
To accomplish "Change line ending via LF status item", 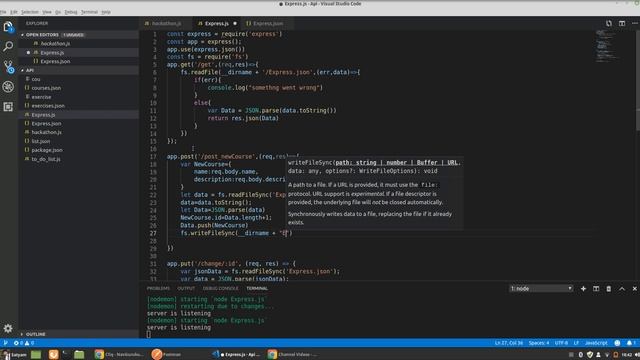I will tap(576, 343).
